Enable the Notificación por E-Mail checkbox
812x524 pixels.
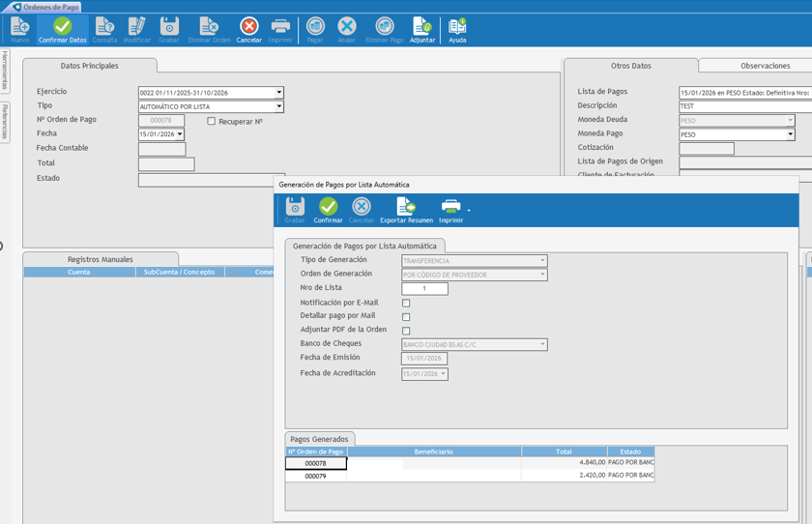coord(406,303)
